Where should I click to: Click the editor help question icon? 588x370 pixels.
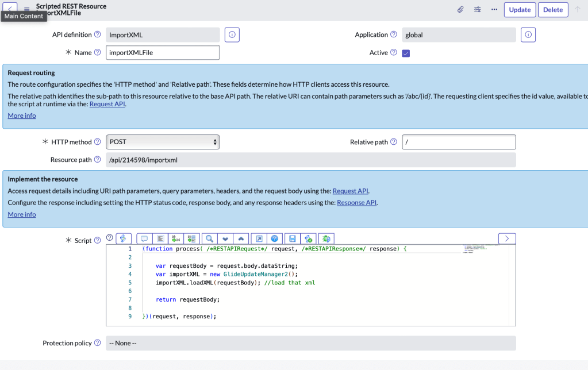275,238
